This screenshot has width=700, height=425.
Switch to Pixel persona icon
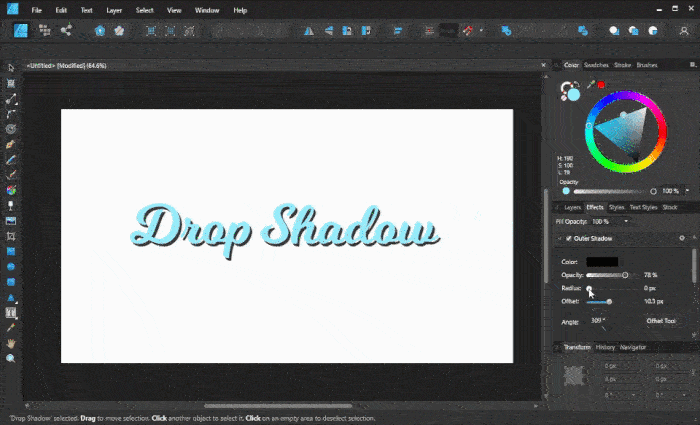pos(45,30)
